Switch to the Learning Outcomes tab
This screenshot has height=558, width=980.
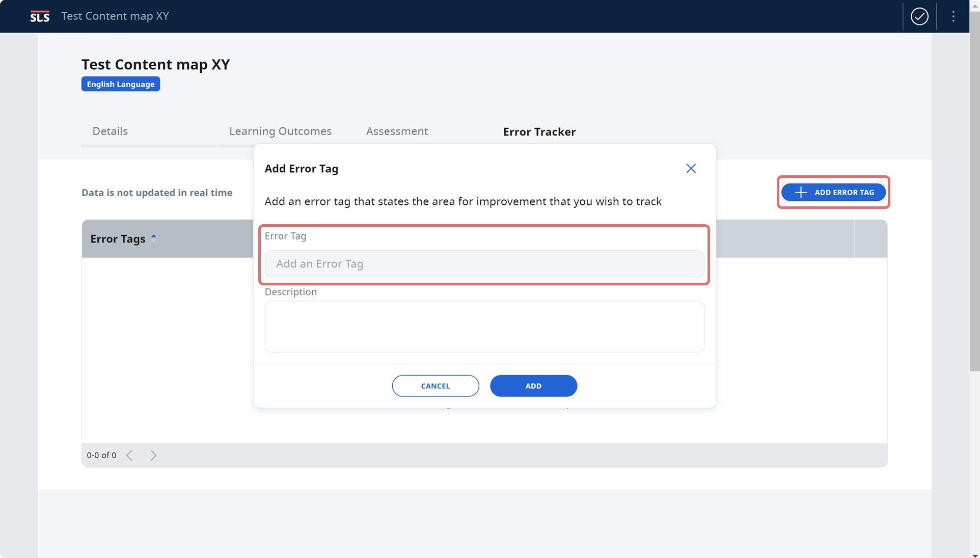click(x=280, y=131)
